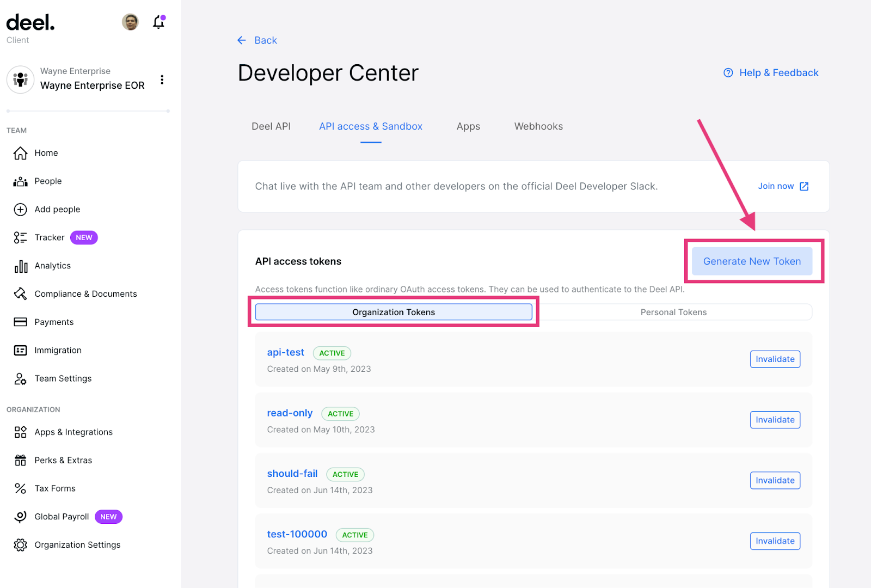Image resolution: width=871 pixels, height=588 pixels.
Task: Click the Wayne Enterprise organization icon
Action: [21, 79]
